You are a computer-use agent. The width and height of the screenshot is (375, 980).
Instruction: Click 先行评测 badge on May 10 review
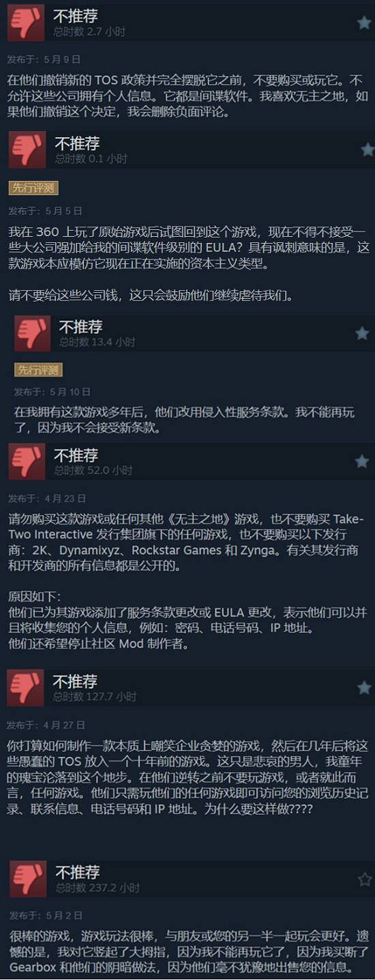38,370
